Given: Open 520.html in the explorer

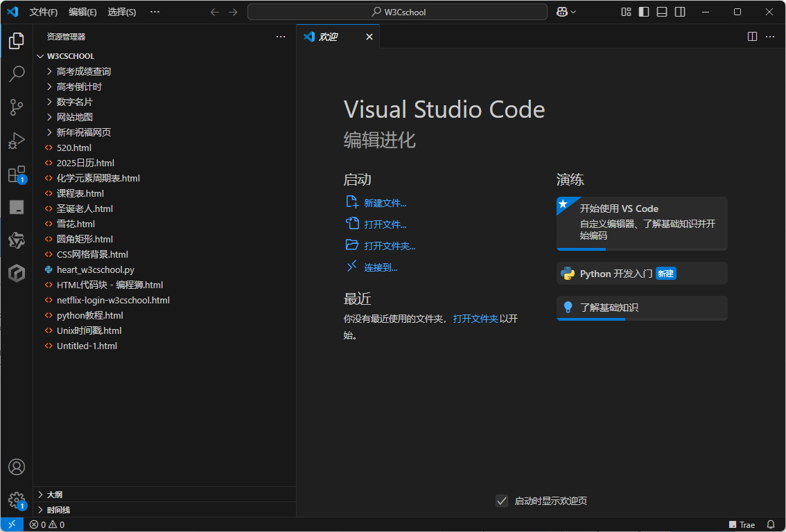Looking at the screenshot, I should (164, 148).
